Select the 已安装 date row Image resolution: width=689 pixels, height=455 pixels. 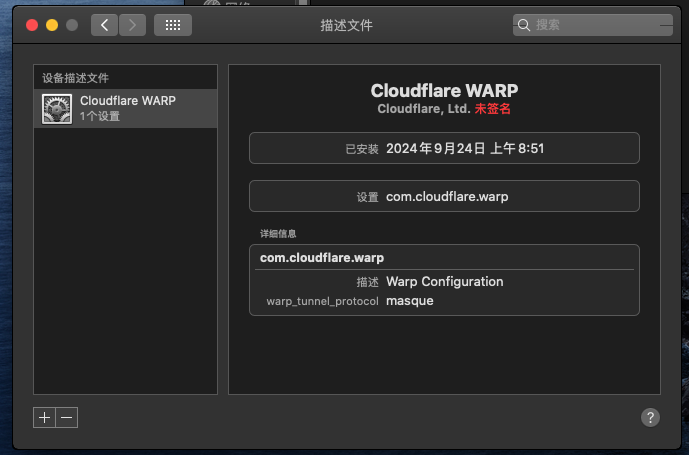pos(444,148)
